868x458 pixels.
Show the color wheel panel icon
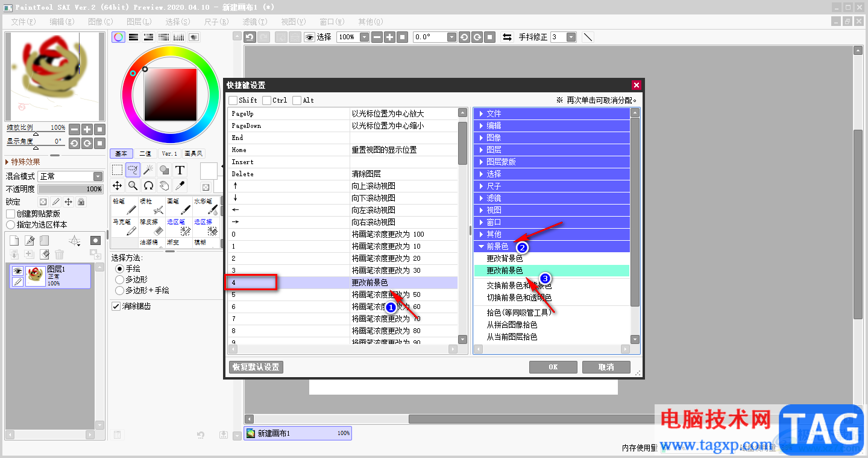119,37
